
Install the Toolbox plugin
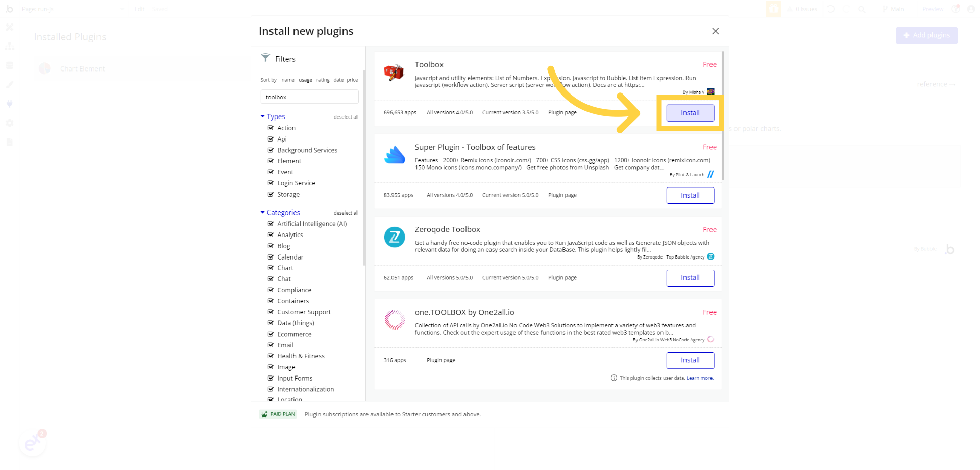(690, 113)
